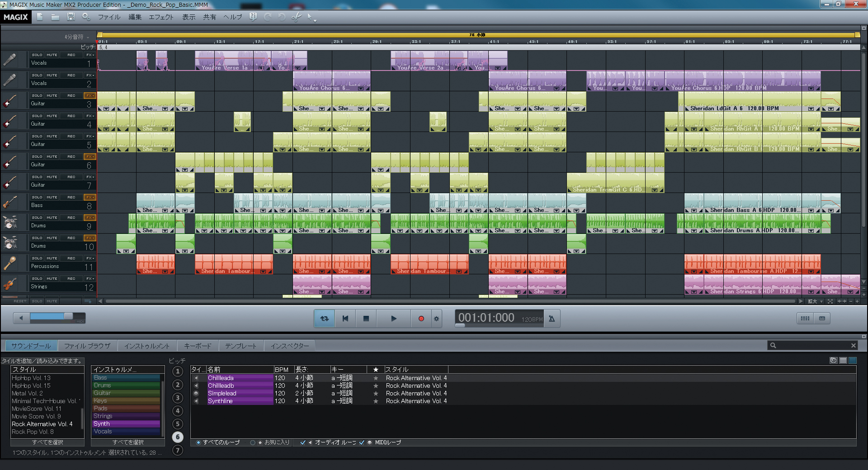
Task: Select the お気に入り radio button
Action: (x=253, y=443)
